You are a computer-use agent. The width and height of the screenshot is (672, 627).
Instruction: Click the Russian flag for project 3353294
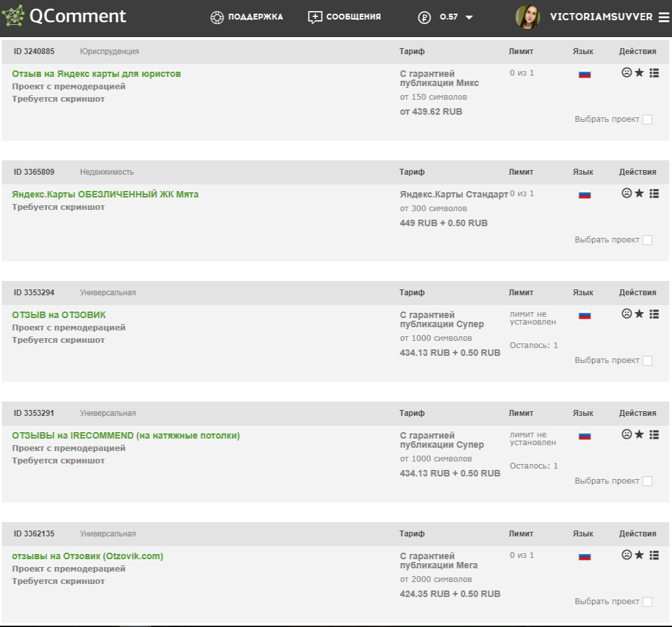pos(585,315)
